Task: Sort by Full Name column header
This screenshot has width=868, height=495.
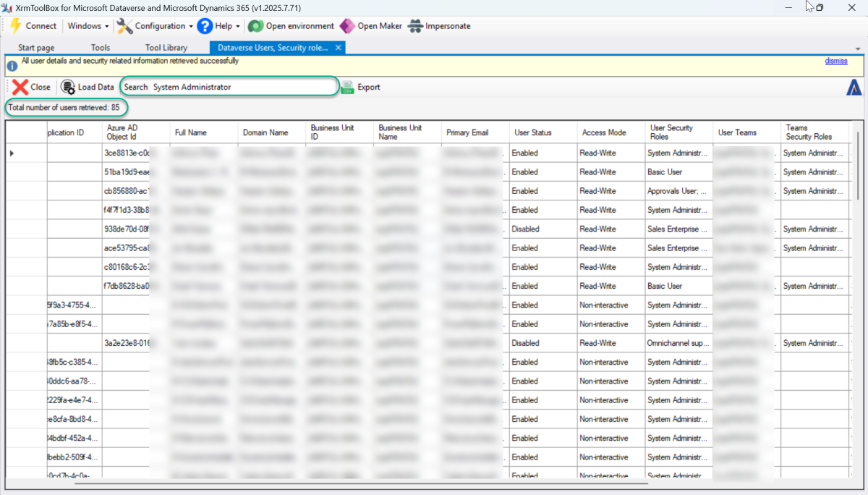Action: tap(204, 132)
